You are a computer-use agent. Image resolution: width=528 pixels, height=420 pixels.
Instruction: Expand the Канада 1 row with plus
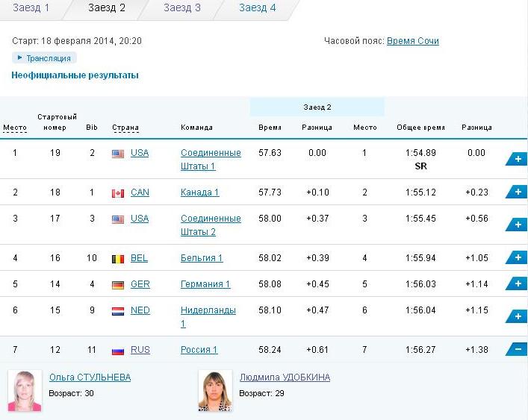[x=517, y=192]
